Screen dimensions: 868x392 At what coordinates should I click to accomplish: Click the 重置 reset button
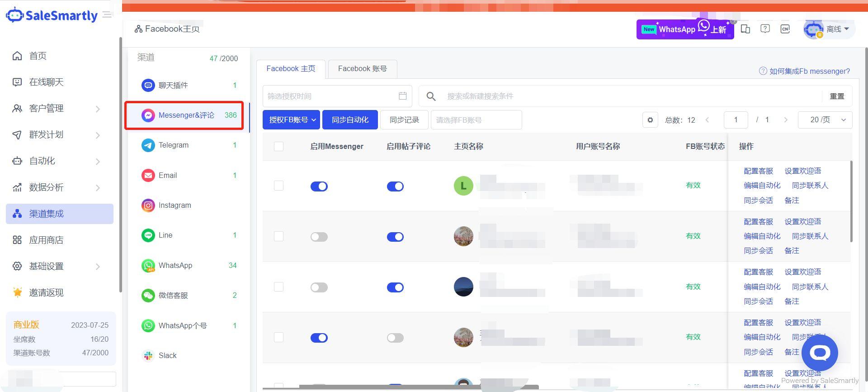click(837, 96)
